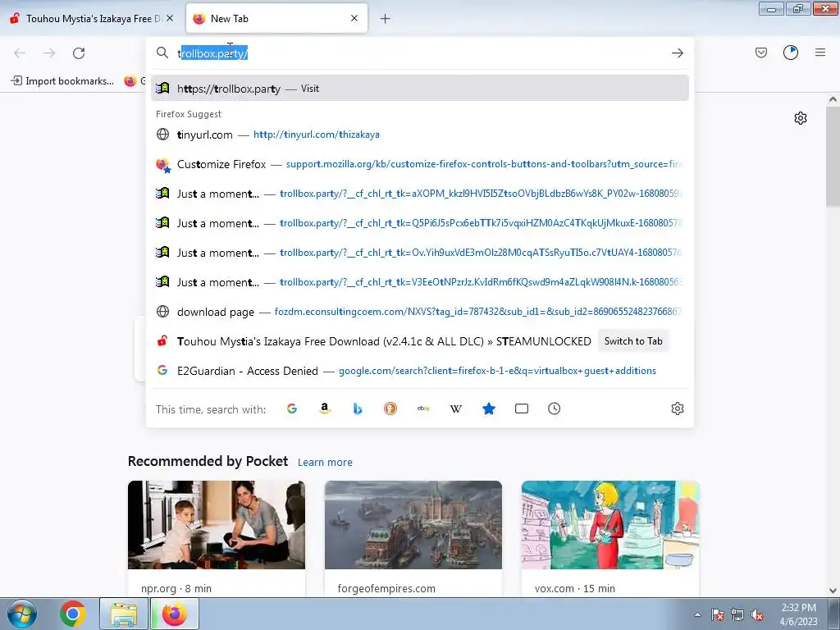Open npr.org Pocket story thumbnail

pos(217,524)
